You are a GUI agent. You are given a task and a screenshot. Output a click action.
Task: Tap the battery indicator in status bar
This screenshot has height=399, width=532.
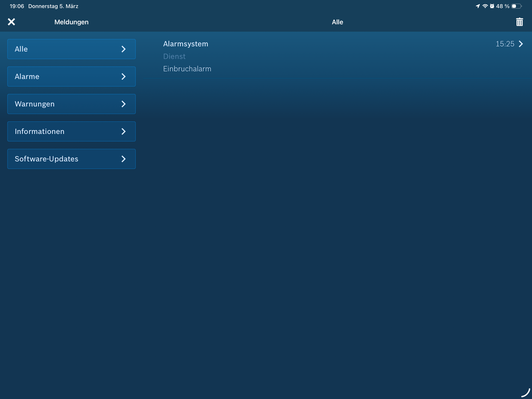pyautogui.click(x=517, y=6)
